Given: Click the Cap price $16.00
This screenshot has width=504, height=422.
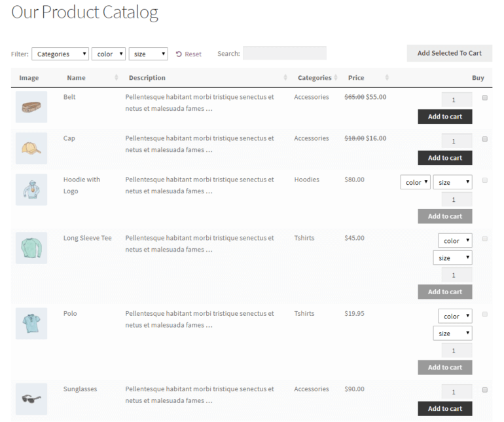Looking at the screenshot, I should click(x=376, y=138).
